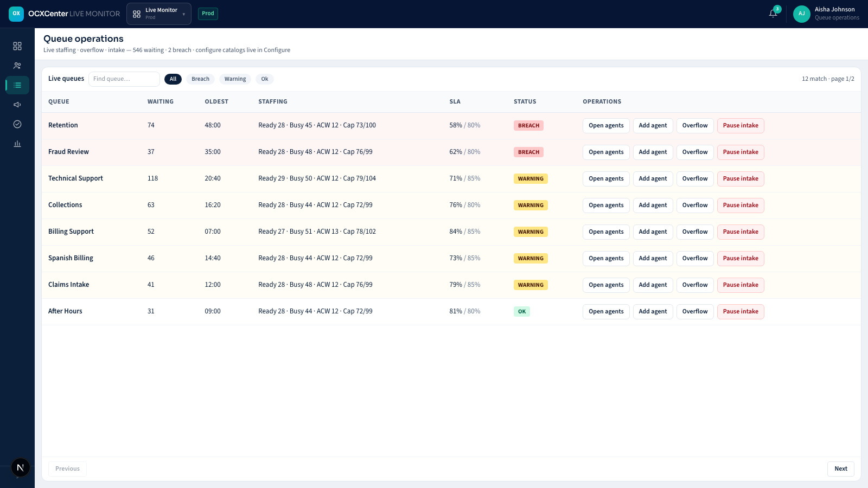
Task: Add agent to Claims Intake
Action: click(x=653, y=285)
